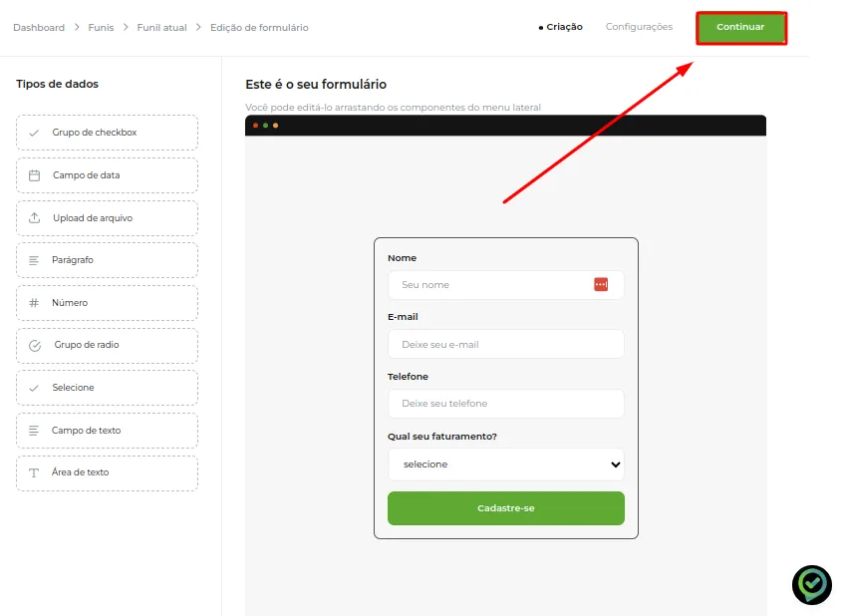Click the Este é o seu formulário heading
Image resolution: width=841 pixels, height=616 pixels.
316,85
